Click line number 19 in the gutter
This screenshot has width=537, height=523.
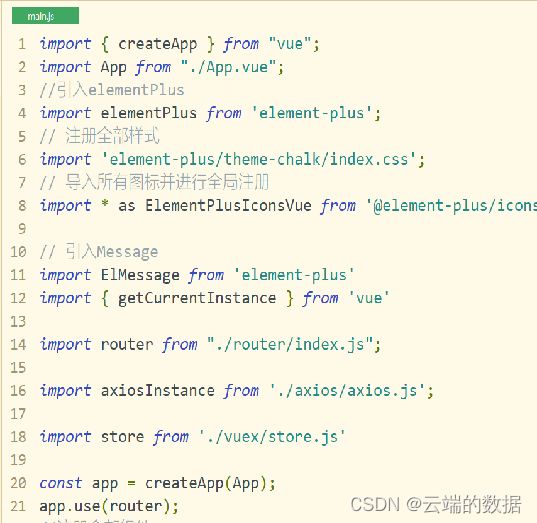point(18,460)
